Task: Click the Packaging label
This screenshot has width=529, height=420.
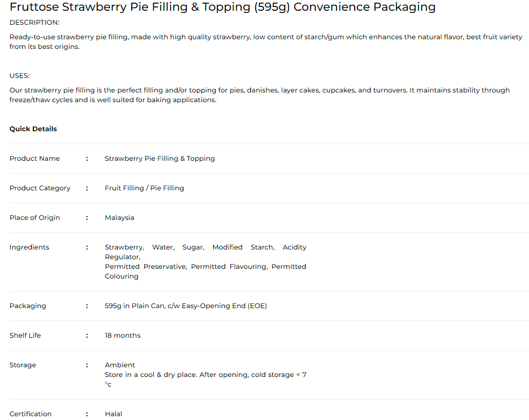Action: 27,306
